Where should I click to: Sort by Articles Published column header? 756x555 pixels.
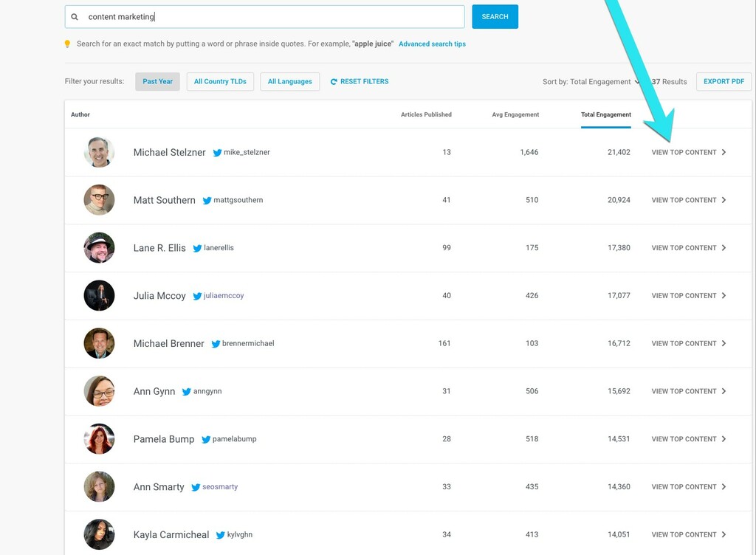point(426,115)
